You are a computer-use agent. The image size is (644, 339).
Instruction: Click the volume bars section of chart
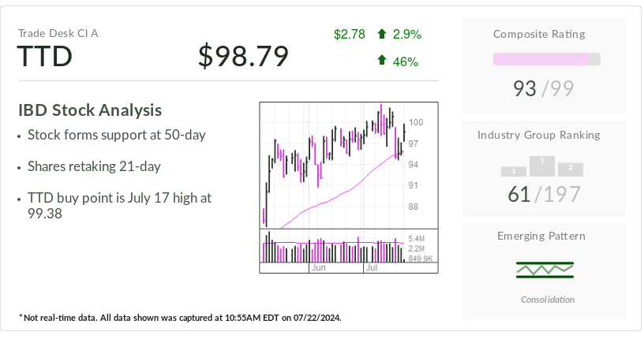(331, 248)
